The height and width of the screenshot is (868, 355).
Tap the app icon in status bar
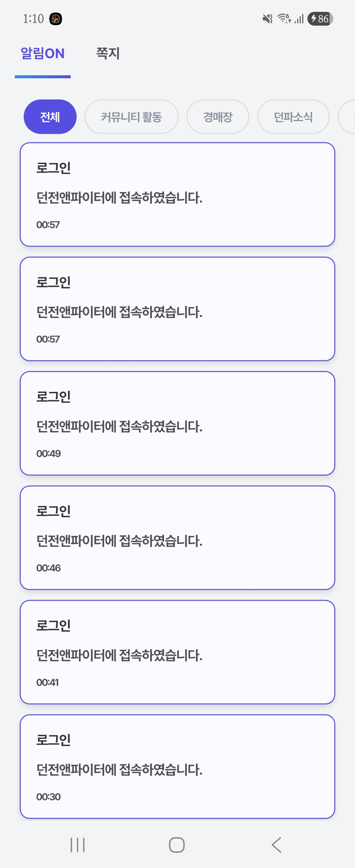pyautogui.click(x=56, y=19)
